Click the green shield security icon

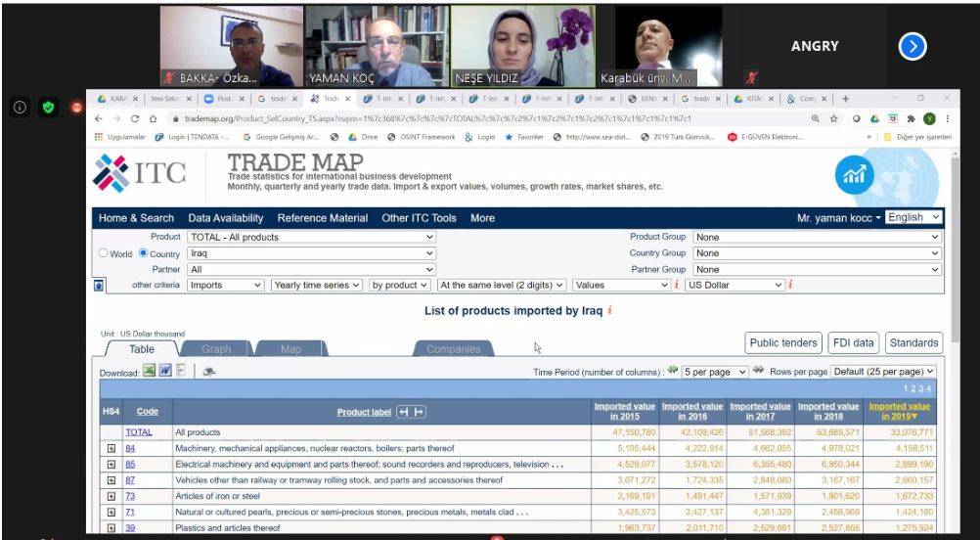pos(48,108)
